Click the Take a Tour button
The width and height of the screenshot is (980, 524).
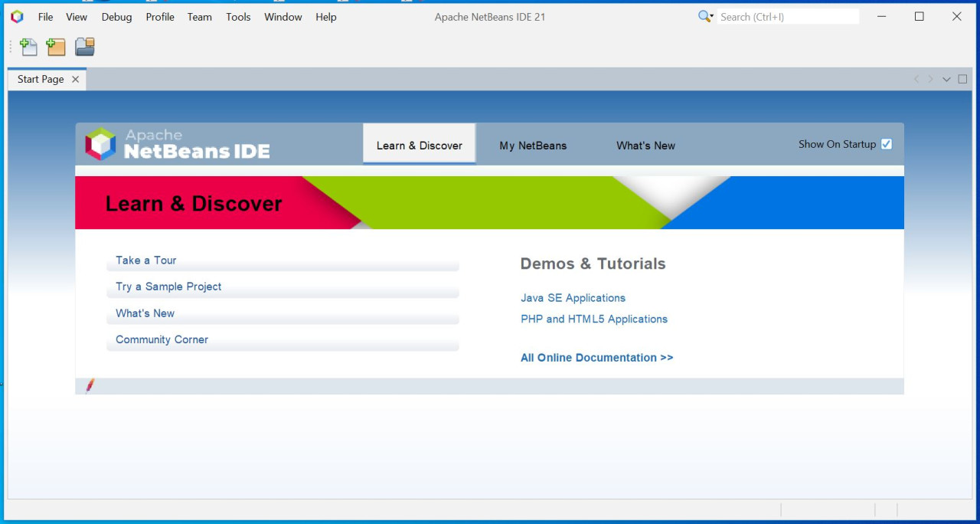[146, 260]
